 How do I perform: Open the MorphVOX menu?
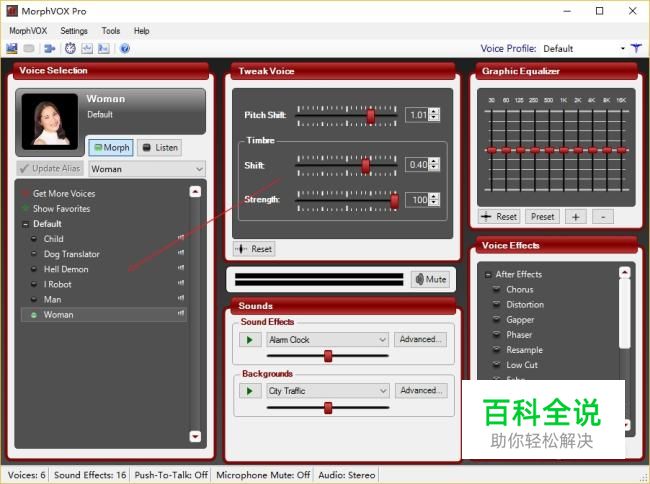[28, 31]
